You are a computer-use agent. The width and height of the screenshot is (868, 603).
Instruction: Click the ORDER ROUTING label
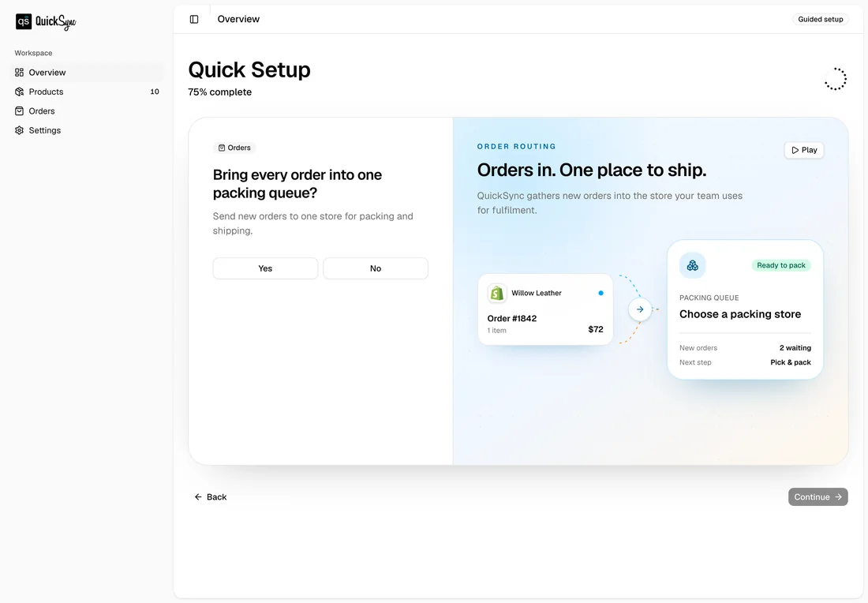(x=517, y=147)
